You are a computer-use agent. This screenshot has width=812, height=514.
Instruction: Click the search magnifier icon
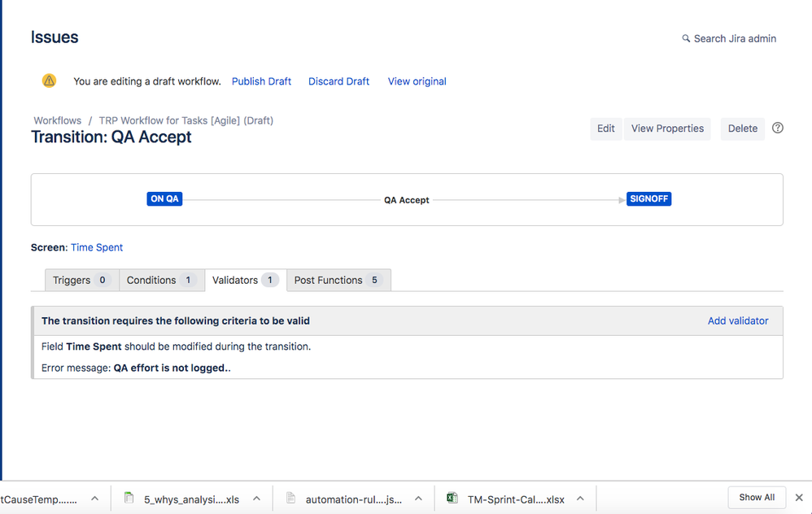click(x=686, y=38)
